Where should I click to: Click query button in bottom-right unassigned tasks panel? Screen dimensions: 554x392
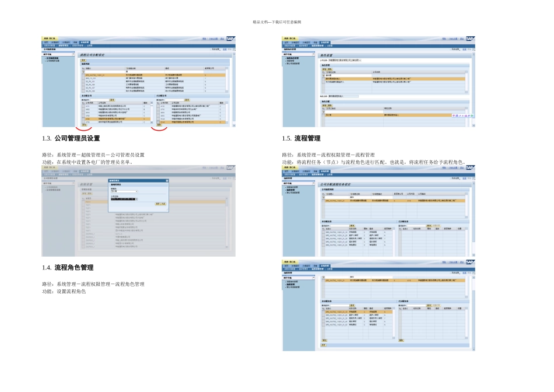[352, 306]
